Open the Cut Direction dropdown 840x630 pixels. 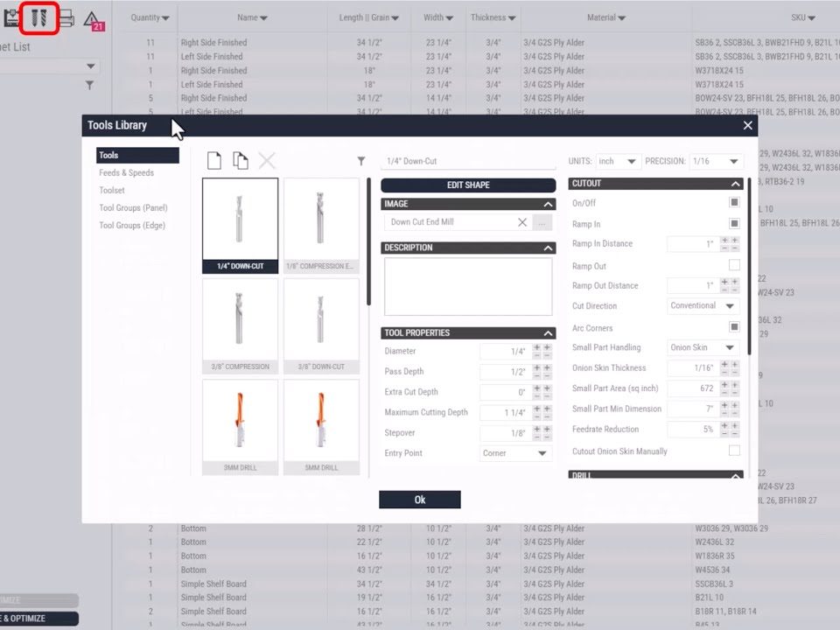coord(703,306)
